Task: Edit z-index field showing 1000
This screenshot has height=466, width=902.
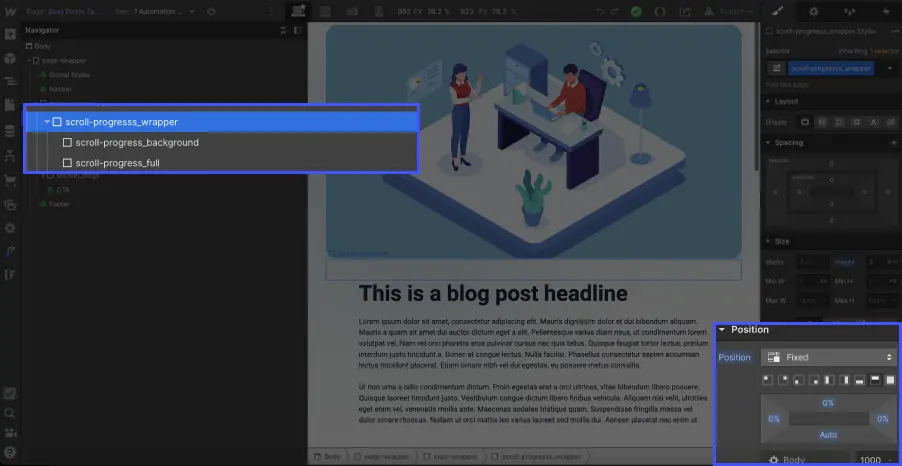Action: pos(876,460)
